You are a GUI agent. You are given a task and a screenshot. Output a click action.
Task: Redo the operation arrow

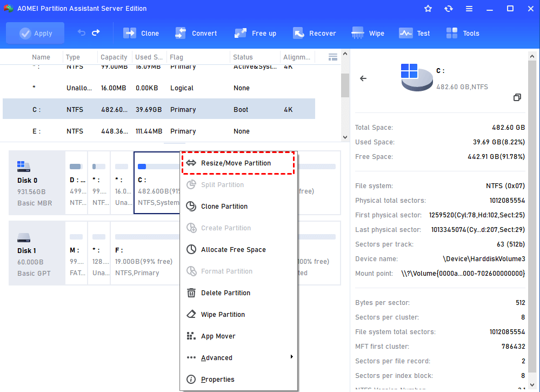pyautogui.click(x=96, y=33)
